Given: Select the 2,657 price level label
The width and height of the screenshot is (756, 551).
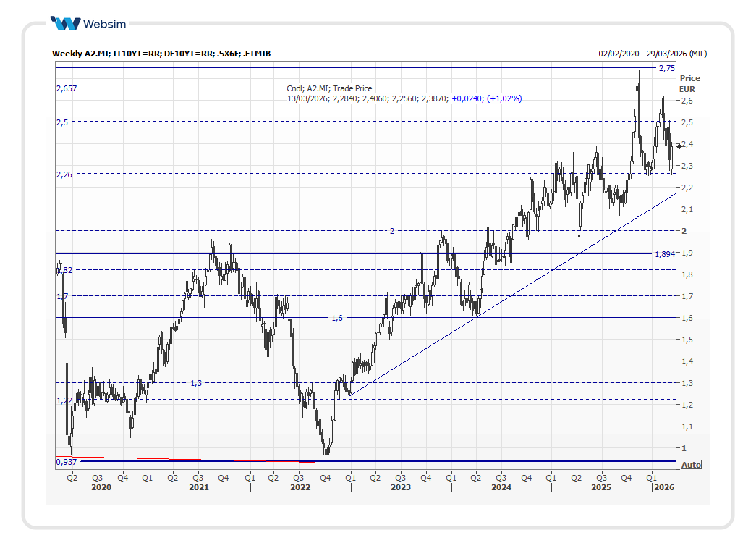Looking at the screenshot, I should pyautogui.click(x=67, y=88).
